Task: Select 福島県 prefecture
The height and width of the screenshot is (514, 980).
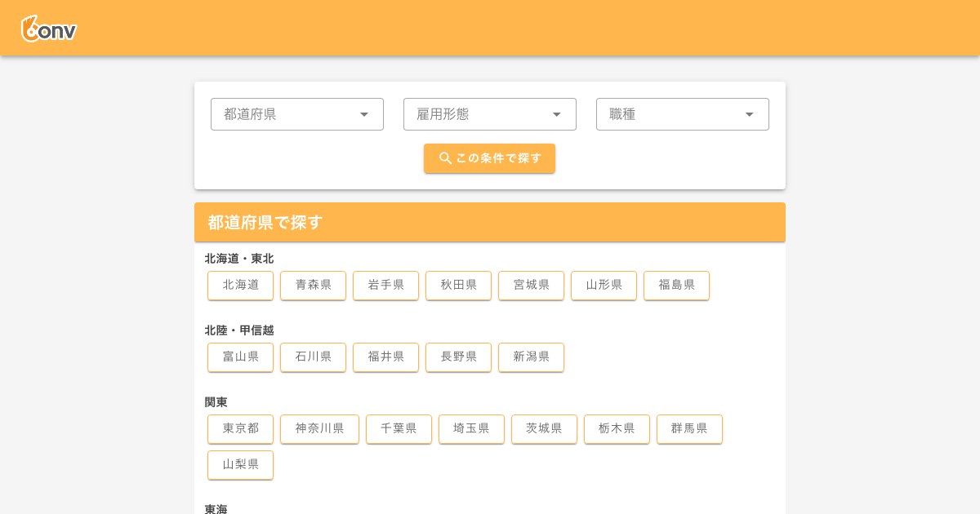Action: tap(677, 286)
